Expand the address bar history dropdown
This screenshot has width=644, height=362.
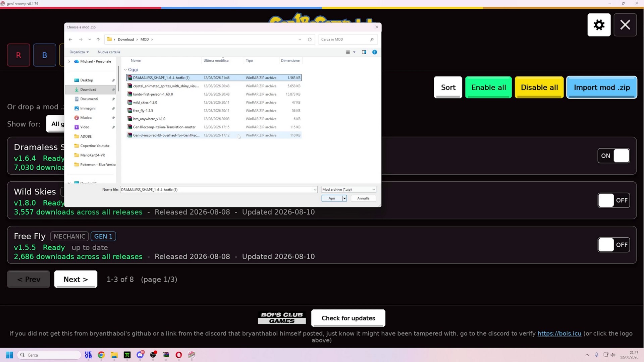(x=300, y=40)
